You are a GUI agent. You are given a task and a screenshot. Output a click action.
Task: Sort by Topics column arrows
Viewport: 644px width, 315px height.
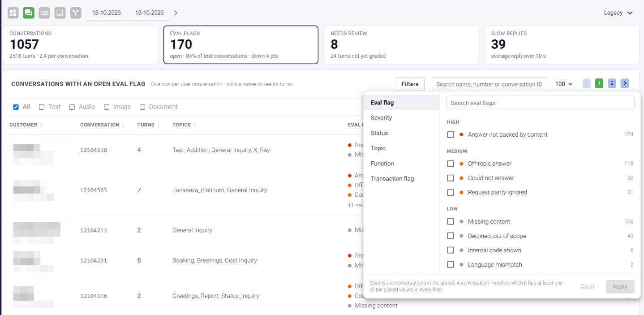[x=195, y=125]
